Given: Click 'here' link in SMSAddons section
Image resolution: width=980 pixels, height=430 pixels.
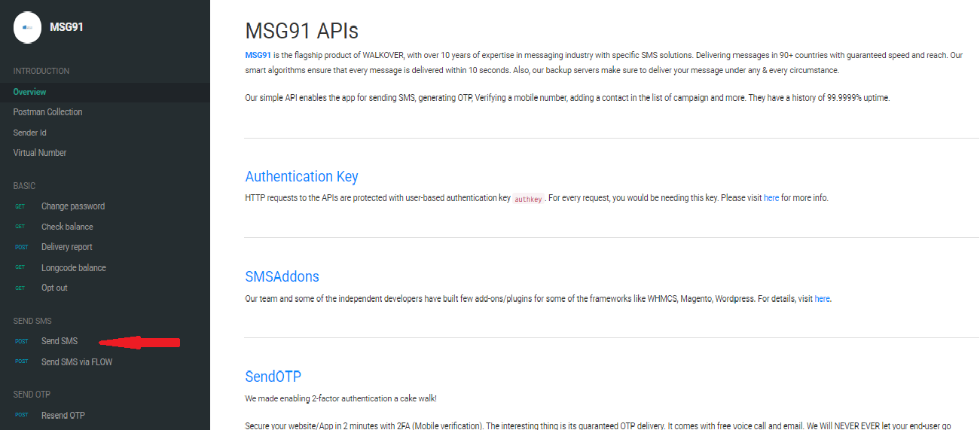Looking at the screenshot, I should 822,298.
